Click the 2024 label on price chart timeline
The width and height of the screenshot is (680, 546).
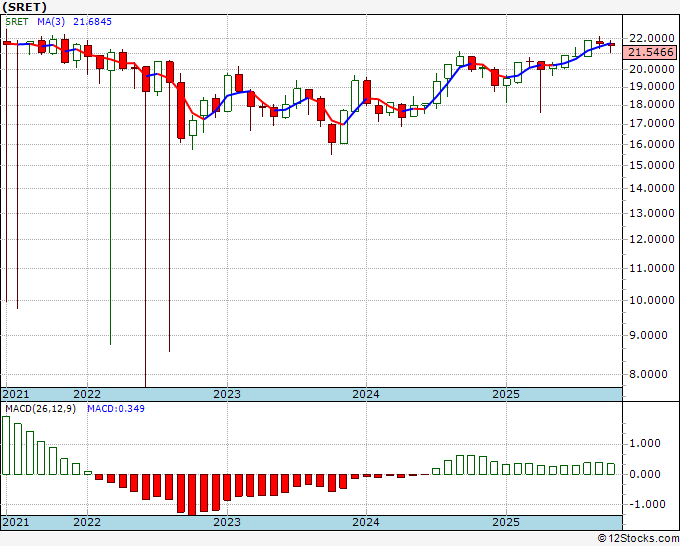366,394
